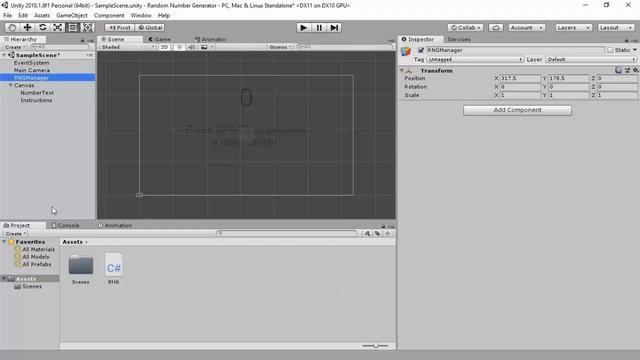Toggle Global/Local handle rotation
Screen dimensions: 640x360
tap(150, 27)
